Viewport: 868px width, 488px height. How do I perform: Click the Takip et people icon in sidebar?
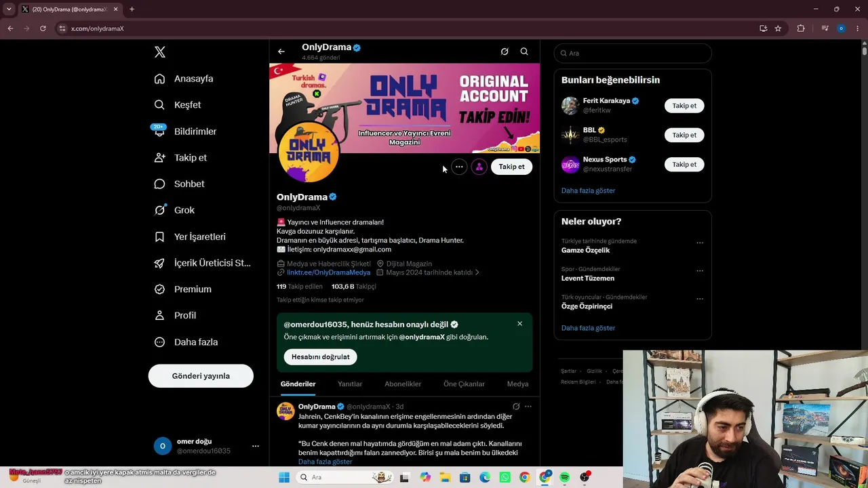[x=159, y=157]
